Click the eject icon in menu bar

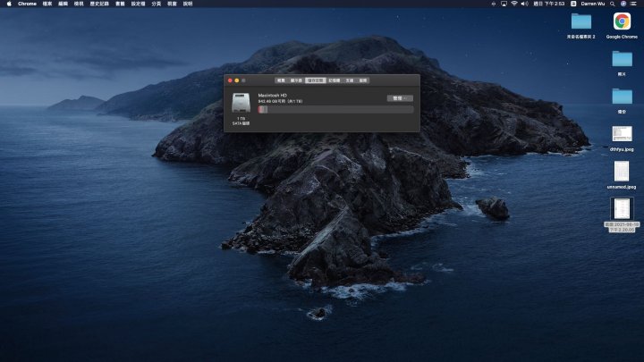coord(493,4)
